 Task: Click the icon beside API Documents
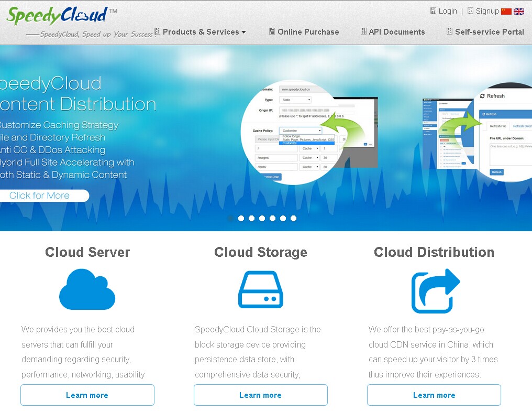pos(363,31)
